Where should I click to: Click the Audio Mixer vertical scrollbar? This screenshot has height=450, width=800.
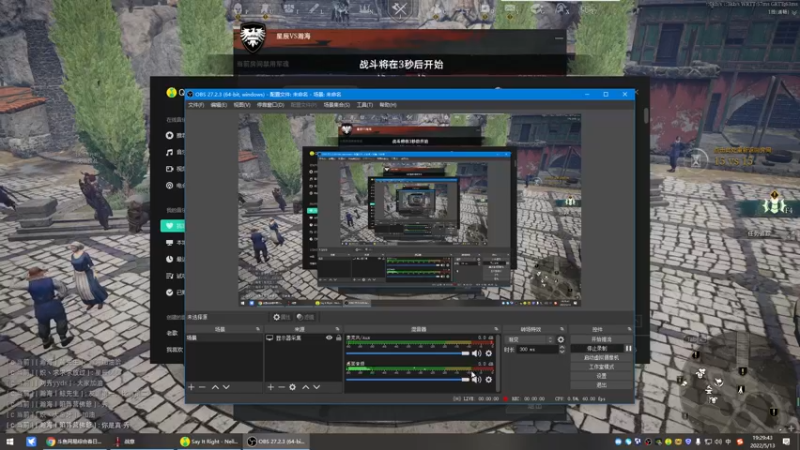coord(497,362)
